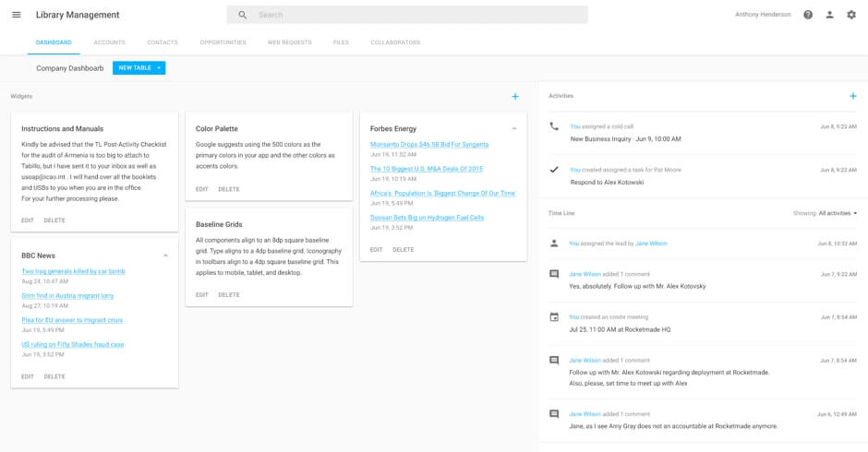Open the hamburger navigation menu

pyautogui.click(x=16, y=15)
